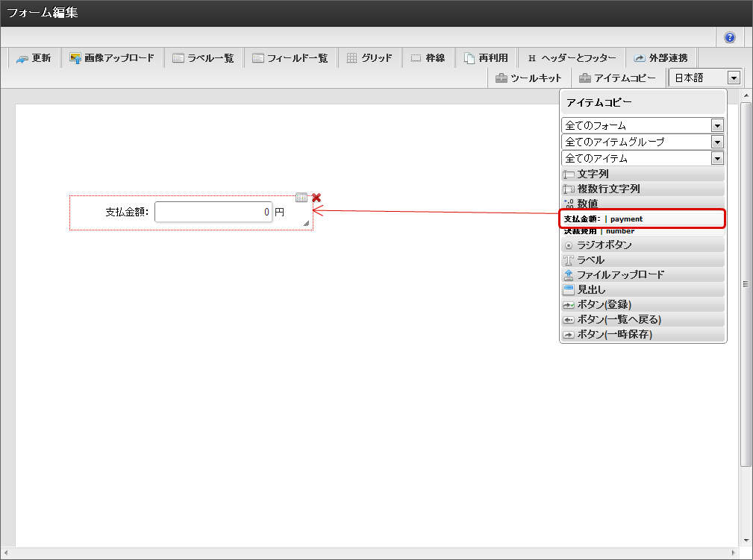Expand the ラベル item category
Screen dimensions: 753x560
643,260
